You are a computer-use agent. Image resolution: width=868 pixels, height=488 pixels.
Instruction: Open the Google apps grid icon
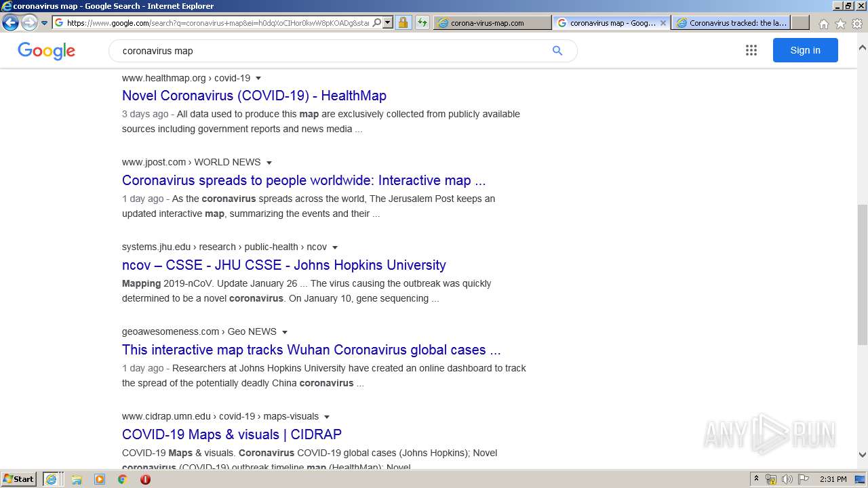pos(751,50)
